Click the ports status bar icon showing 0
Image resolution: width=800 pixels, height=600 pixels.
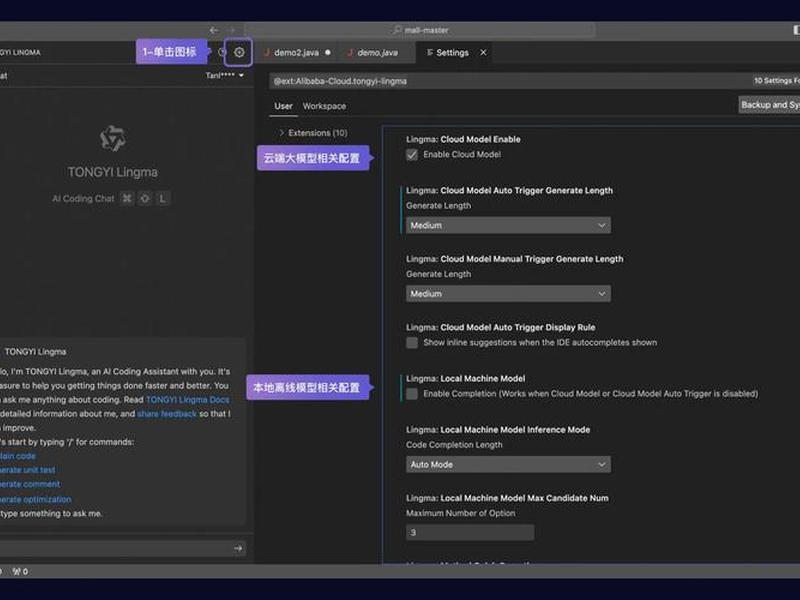click(x=20, y=571)
